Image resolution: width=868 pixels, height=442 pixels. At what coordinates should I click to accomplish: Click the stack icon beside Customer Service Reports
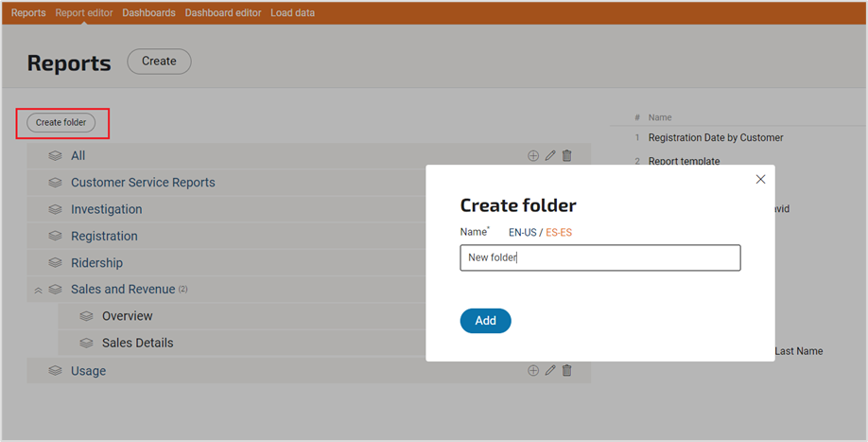56,183
